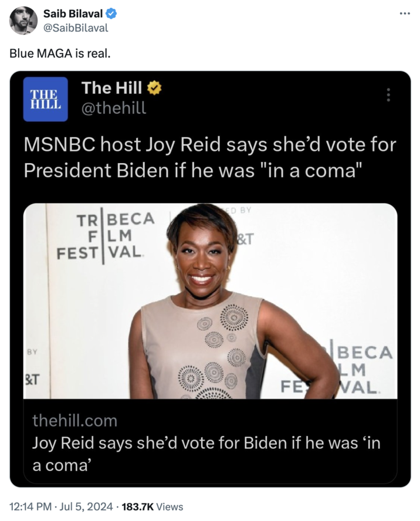This screenshot has height=521, width=420.
Task: Click the 12:14 PM · Jul 5, 2024 timestamp
Action: 61,507
